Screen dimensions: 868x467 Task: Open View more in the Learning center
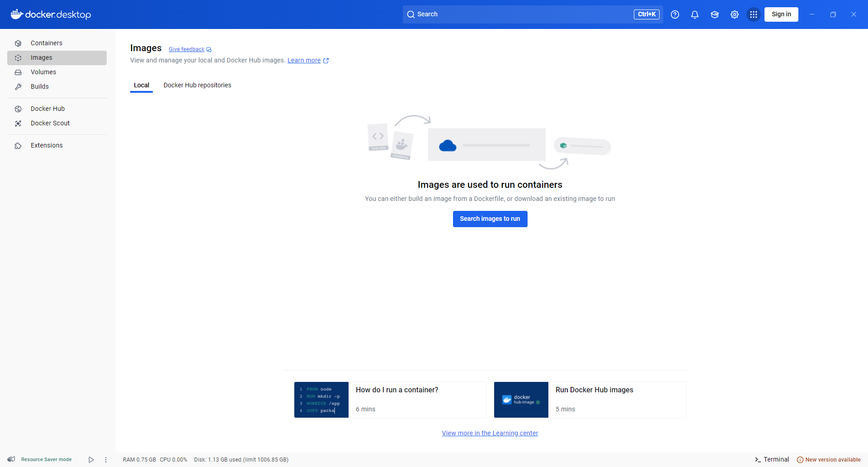click(490, 433)
